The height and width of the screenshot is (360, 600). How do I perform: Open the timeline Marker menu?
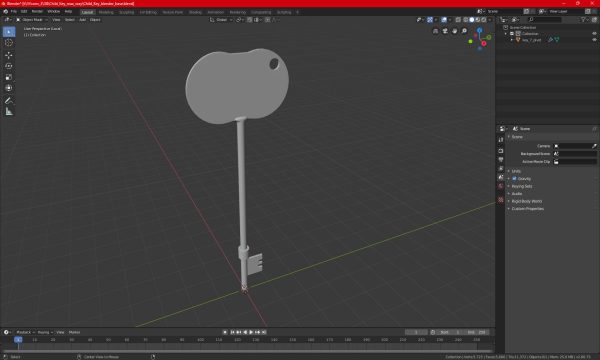coord(74,332)
